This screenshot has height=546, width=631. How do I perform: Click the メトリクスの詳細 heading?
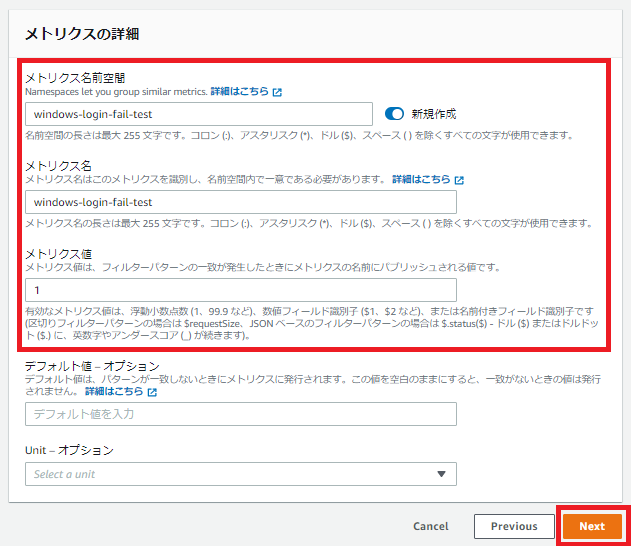pyautogui.click(x=82, y=34)
